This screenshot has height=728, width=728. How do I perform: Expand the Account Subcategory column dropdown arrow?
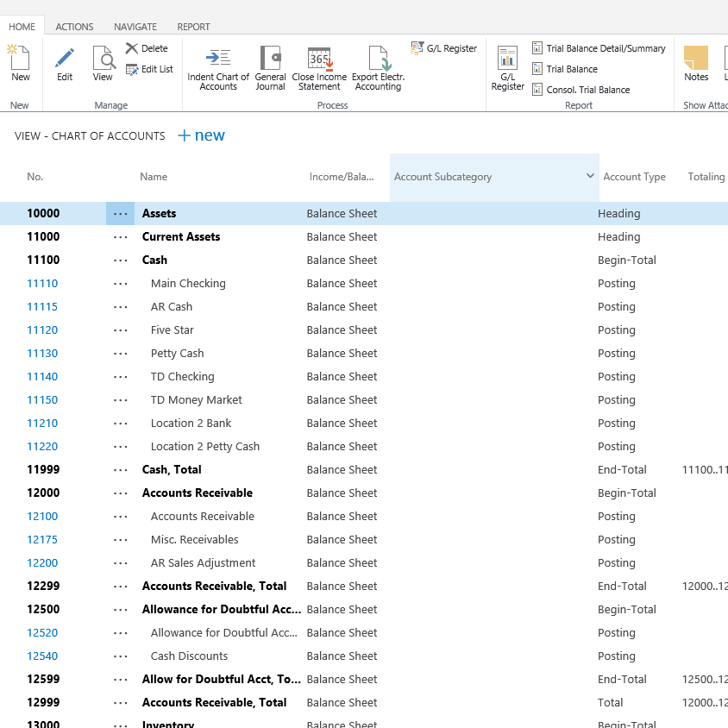tap(590, 176)
